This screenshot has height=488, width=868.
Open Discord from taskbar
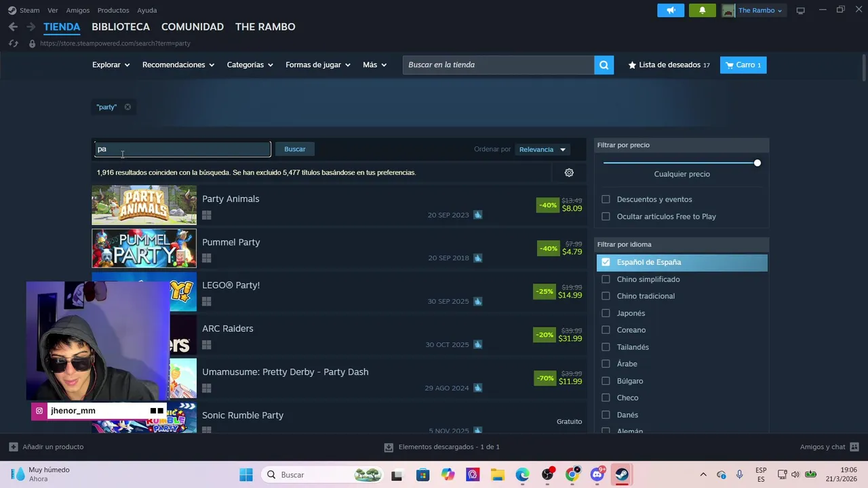coord(597,474)
